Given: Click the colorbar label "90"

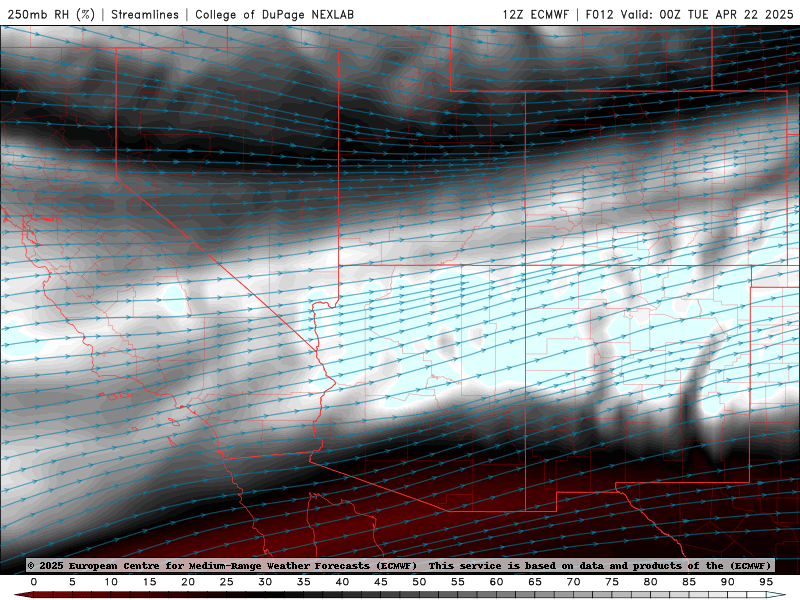Looking at the screenshot, I should tap(727, 582).
